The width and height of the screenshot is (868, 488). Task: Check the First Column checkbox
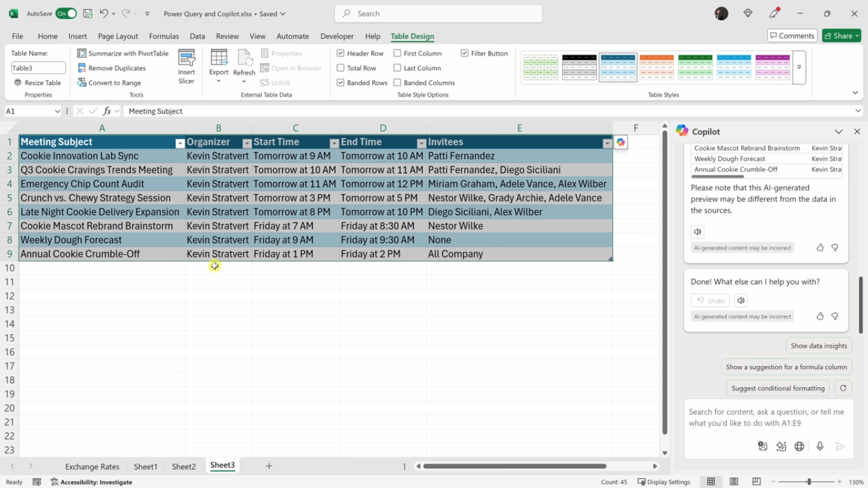pos(397,53)
